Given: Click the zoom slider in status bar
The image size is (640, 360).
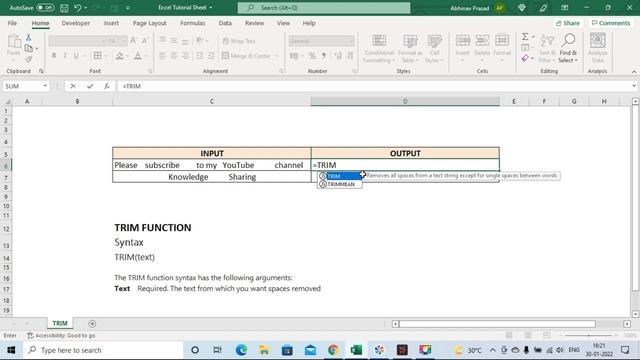Looking at the screenshot, I should click(x=589, y=336).
